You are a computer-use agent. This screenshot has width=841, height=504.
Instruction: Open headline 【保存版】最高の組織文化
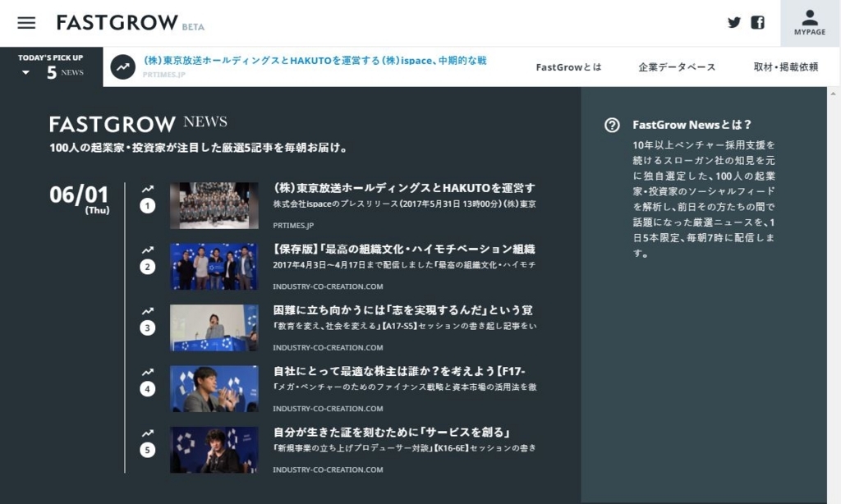pyautogui.click(x=404, y=250)
